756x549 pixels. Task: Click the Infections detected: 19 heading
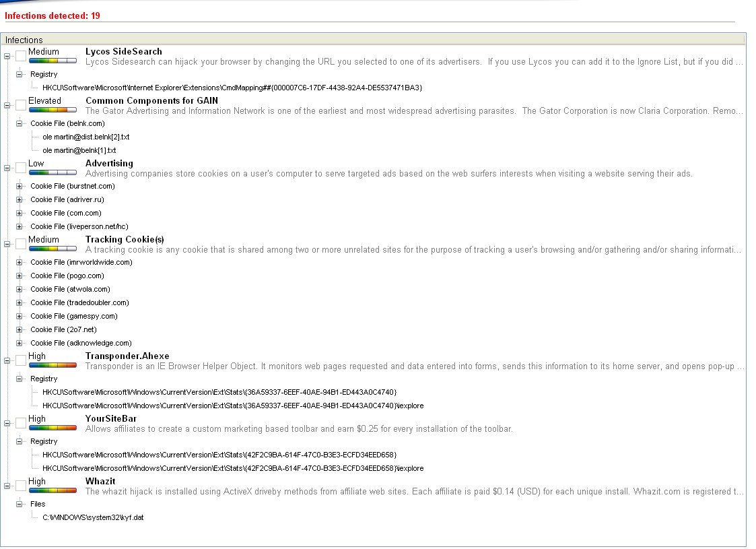[x=52, y=16]
